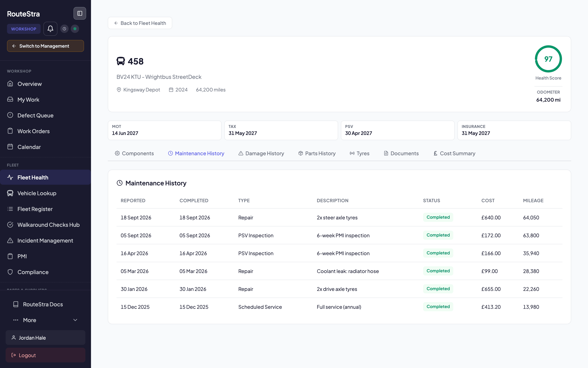Image resolution: width=588 pixels, height=368 pixels.
Task: Click the Calendar icon in sidebar
Action: [10, 147]
